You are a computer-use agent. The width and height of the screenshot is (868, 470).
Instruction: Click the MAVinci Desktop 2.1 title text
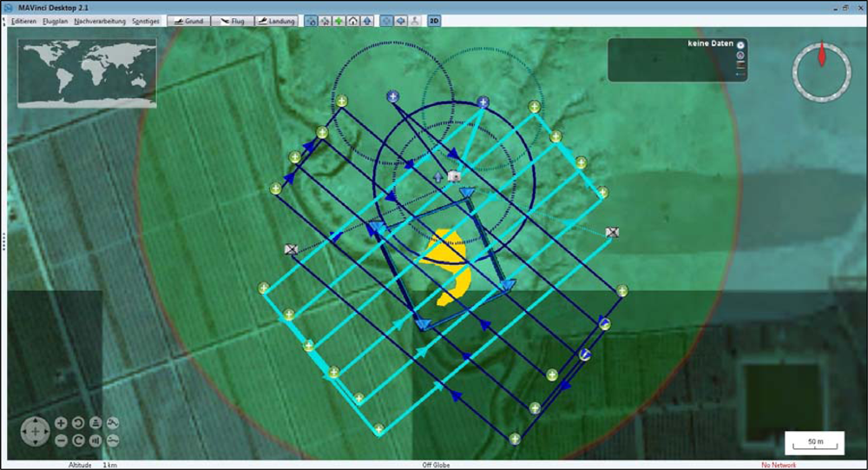tap(53, 8)
